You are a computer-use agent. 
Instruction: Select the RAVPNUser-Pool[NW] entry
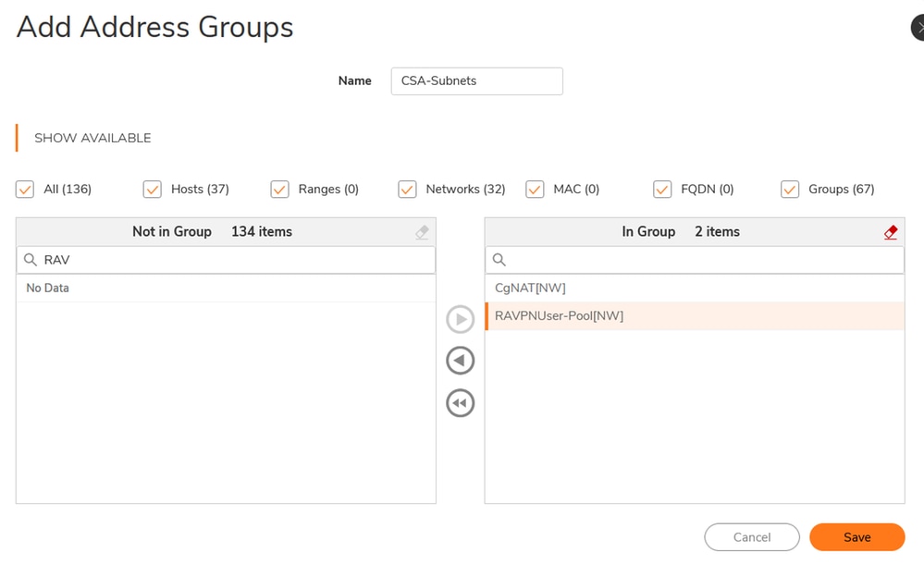tap(559, 316)
